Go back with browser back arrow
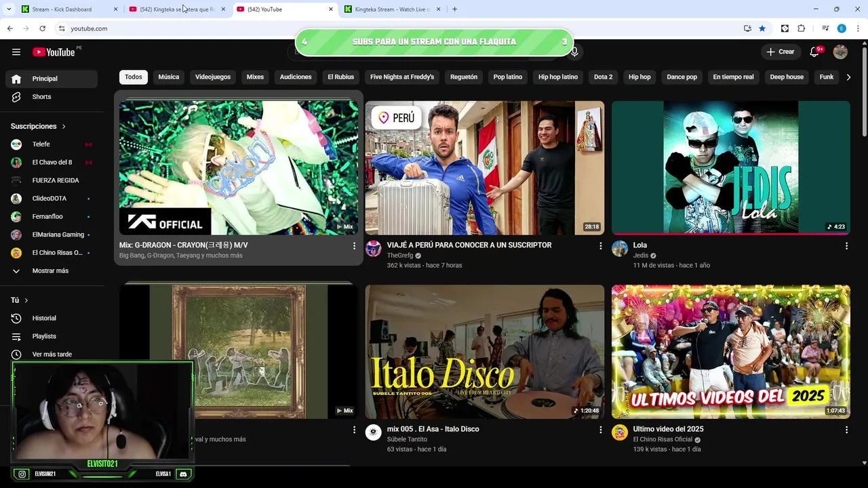The image size is (868, 488). [9, 28]
